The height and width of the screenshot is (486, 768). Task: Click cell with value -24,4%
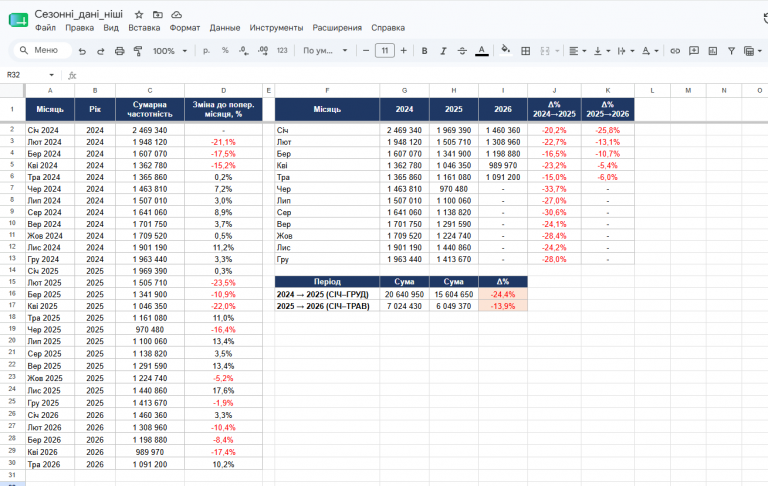point(503,294)
